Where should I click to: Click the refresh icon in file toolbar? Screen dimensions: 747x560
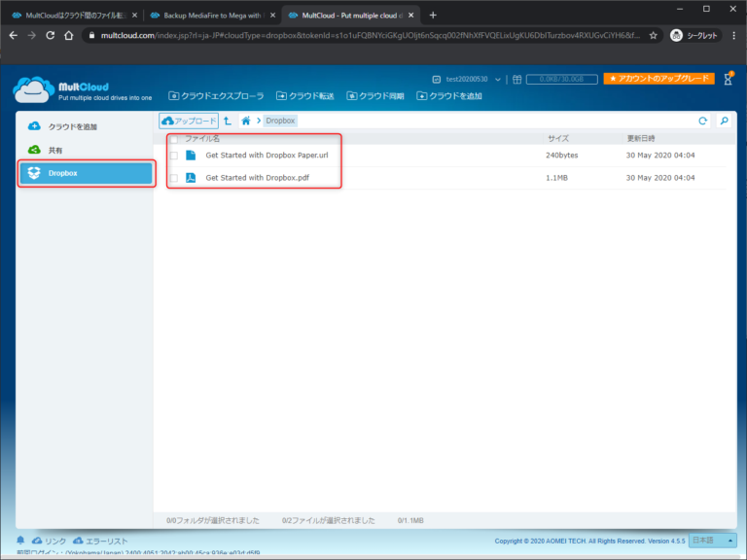pyautogui.click(x=702, y=122)
